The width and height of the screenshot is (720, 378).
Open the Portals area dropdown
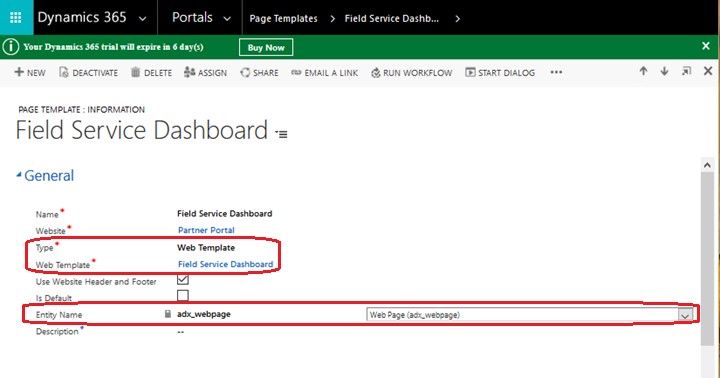[227, 19]
